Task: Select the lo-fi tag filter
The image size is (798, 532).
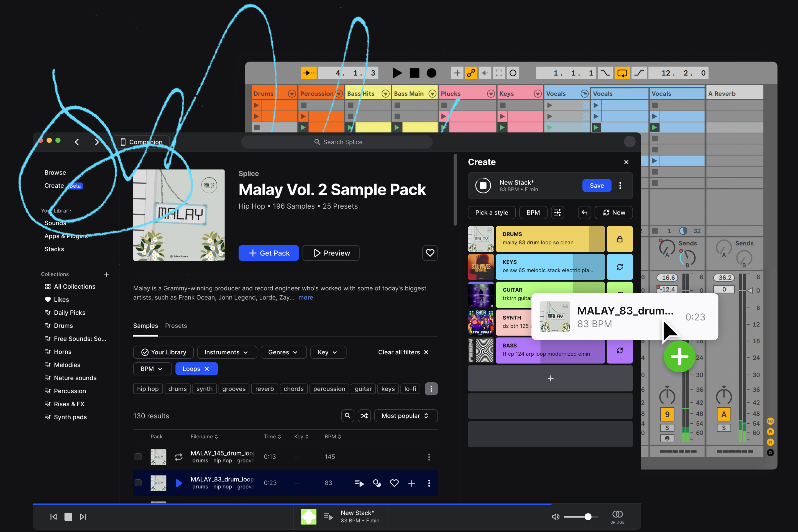Action: [x=410, y=389]
